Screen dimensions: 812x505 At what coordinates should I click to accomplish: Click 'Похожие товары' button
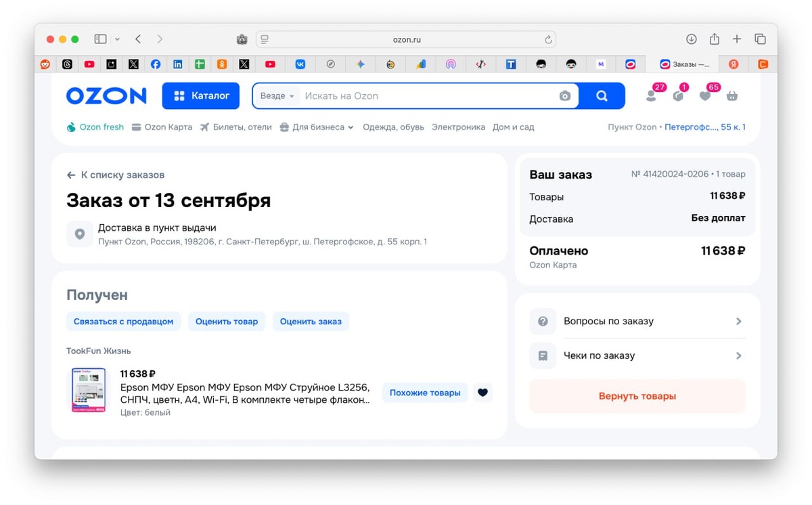click(425, 393)
